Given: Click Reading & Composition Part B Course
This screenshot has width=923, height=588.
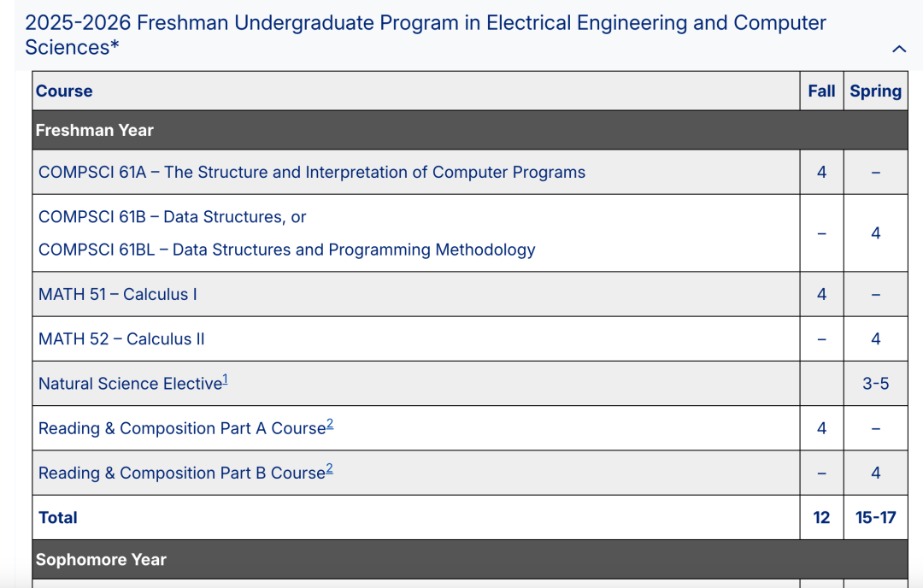Looking at the screenshot, I should (x=181, y=473).
